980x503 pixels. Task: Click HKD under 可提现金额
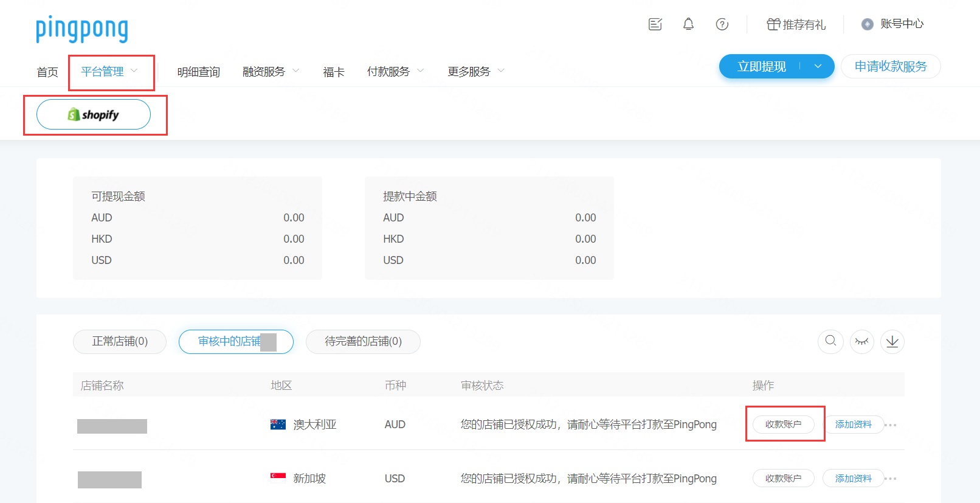pos(102,239)
